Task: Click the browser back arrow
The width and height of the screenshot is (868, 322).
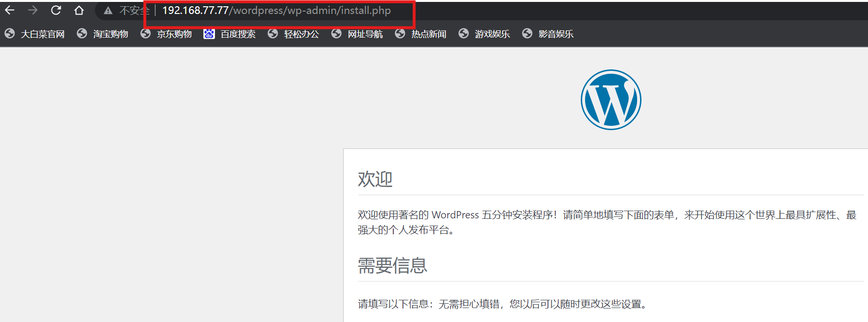Action: tap(10, 10)
